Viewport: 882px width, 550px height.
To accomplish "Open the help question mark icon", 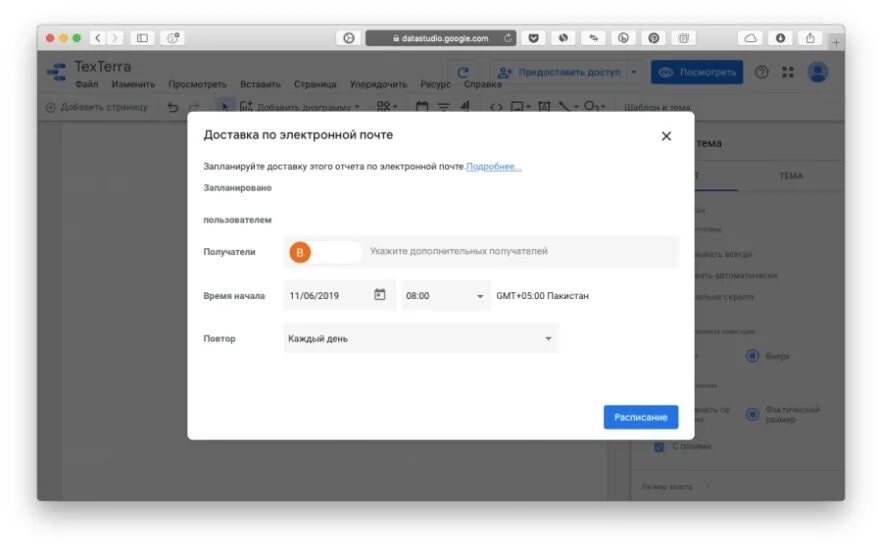I will tap(762, 72).
